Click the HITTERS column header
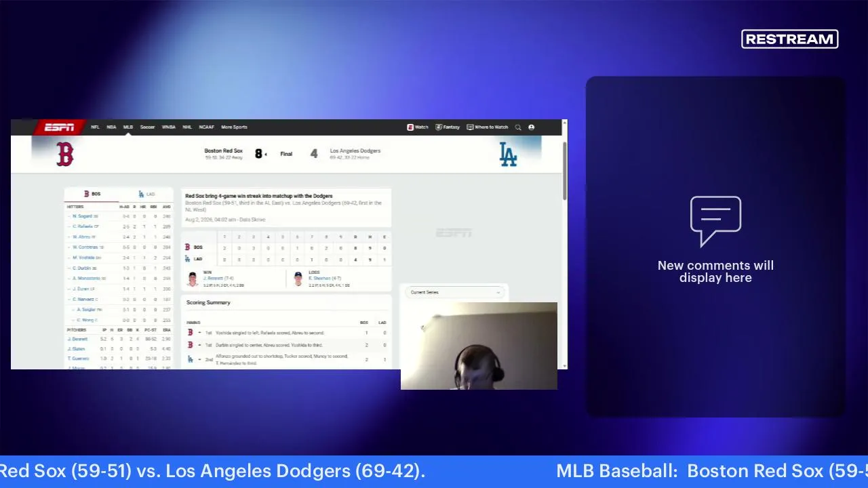 (75, 207)
